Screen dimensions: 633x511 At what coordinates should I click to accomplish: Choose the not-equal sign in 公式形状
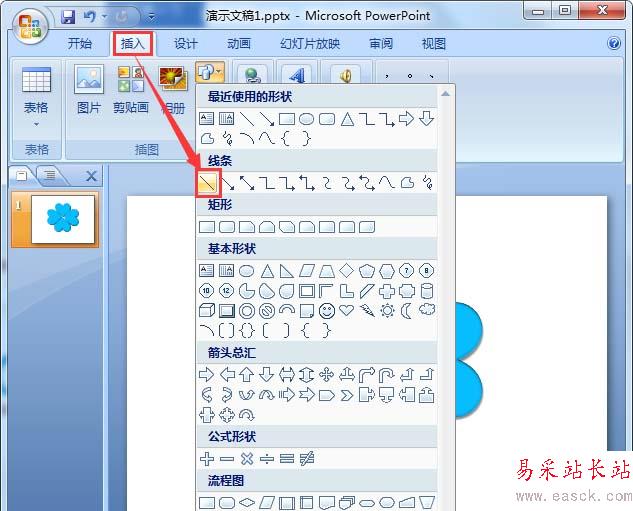coord(307,459)
